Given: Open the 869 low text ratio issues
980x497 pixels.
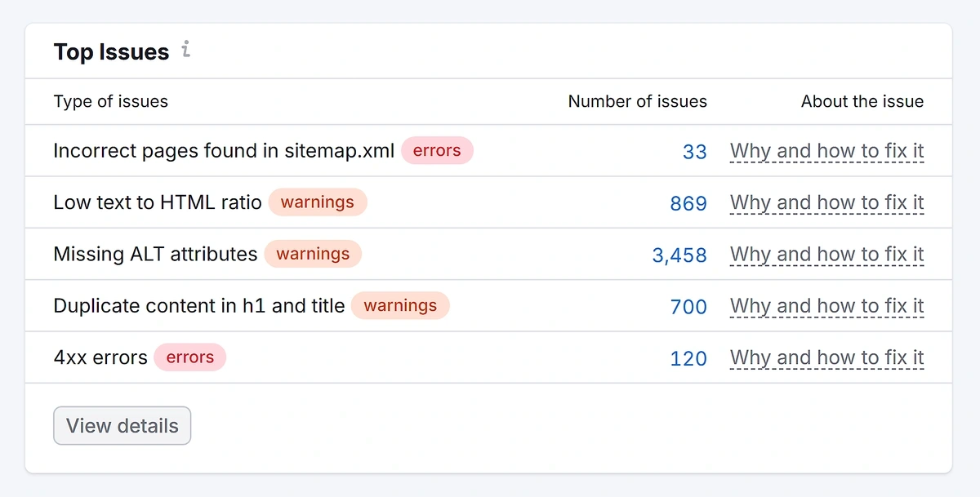Looking at the screenshot, I should (688, 203).
